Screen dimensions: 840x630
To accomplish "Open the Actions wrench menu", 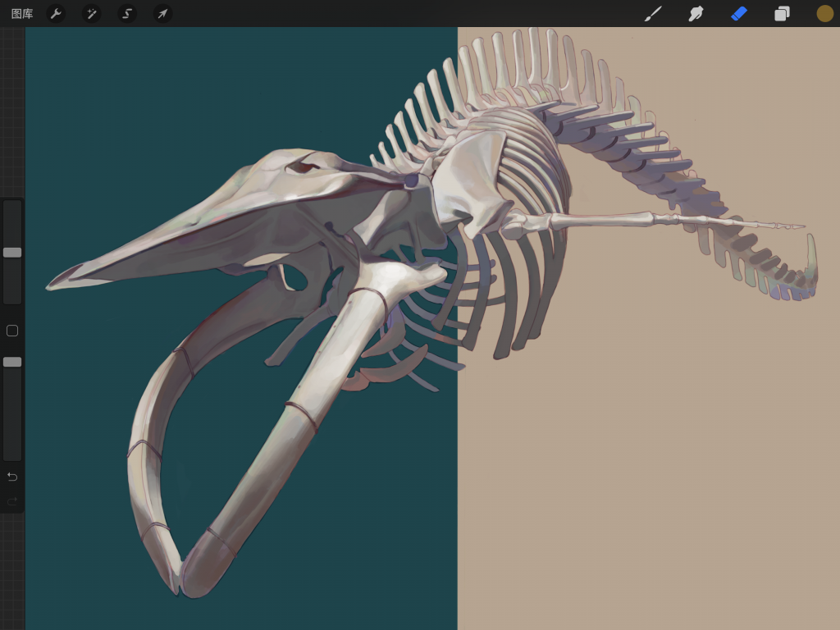I will coord(56,14).
